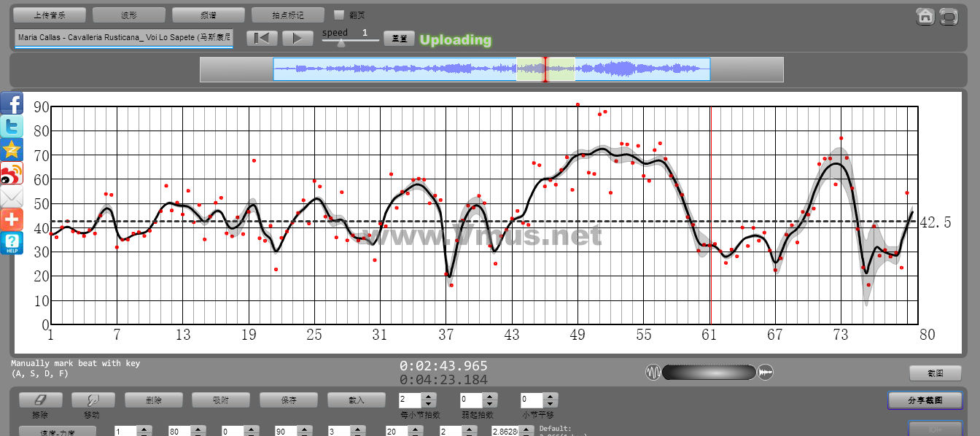This screenshot has height=436, width=980.
Task: Click the 保存 save button
Action: pyautogui.click(x=289, y=400)
